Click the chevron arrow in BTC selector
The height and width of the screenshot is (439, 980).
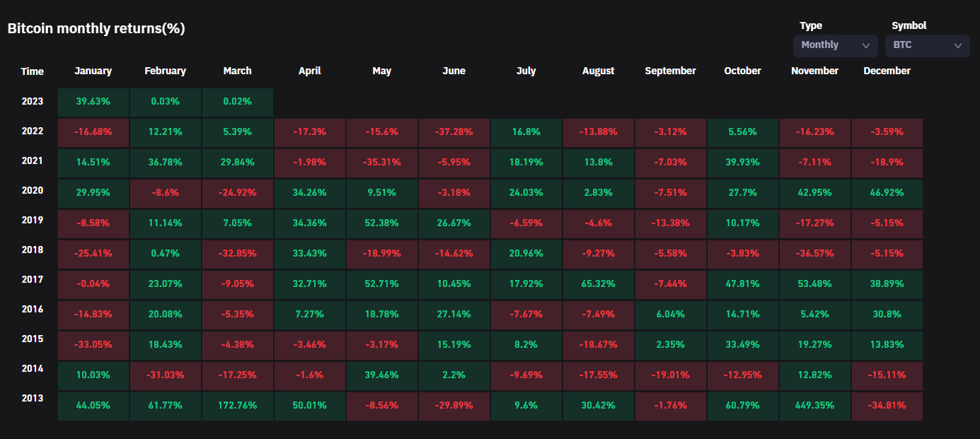coord(957,45)
